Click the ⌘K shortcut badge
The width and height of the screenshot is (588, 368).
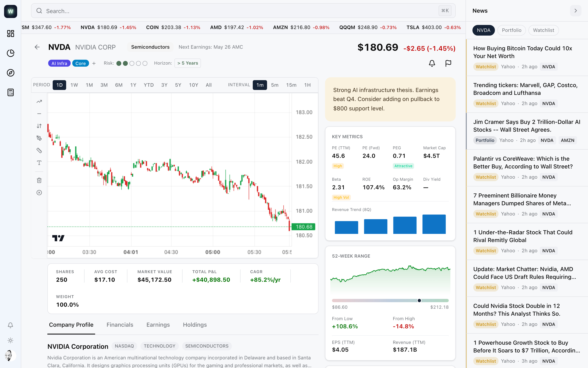(445, 11)
